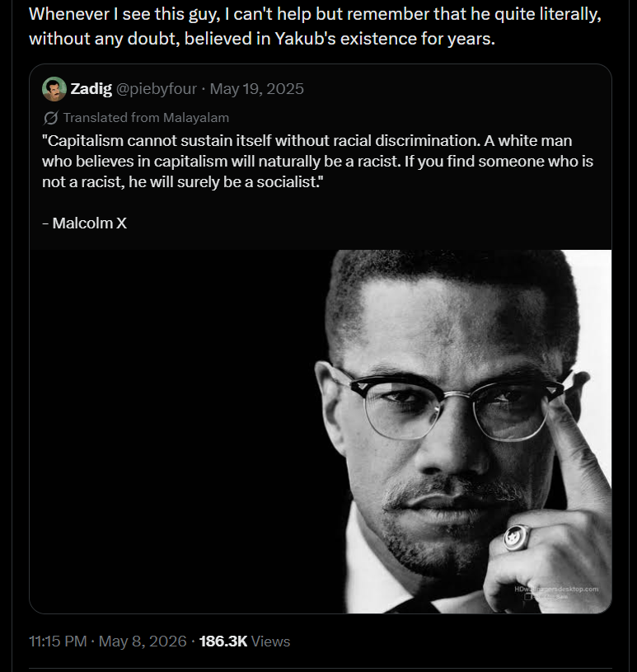
Task: Click the translation icon next to Translated label
Action: (50, 118)
